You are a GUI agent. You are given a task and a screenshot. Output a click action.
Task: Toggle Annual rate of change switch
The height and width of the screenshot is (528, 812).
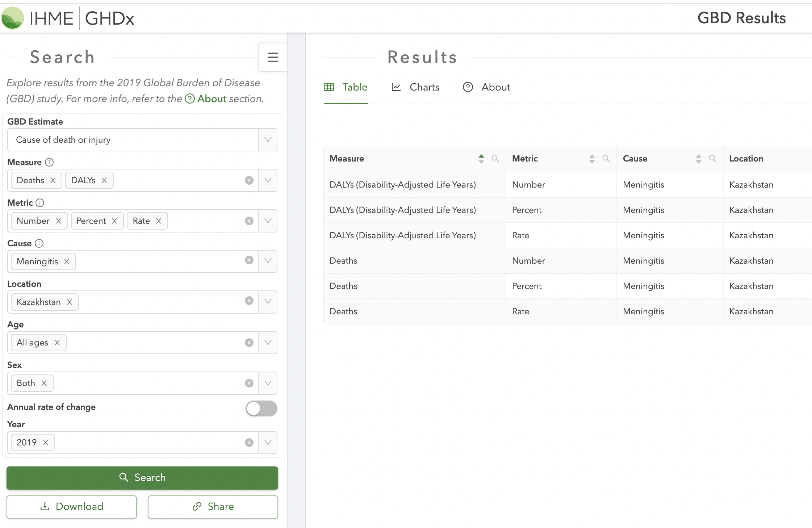(x=261, y=408)
